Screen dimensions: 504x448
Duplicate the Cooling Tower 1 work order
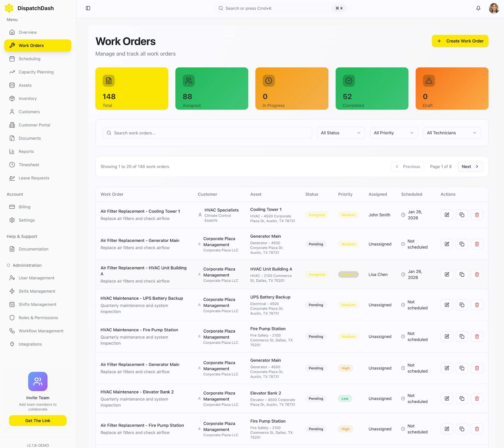(462, 215)
